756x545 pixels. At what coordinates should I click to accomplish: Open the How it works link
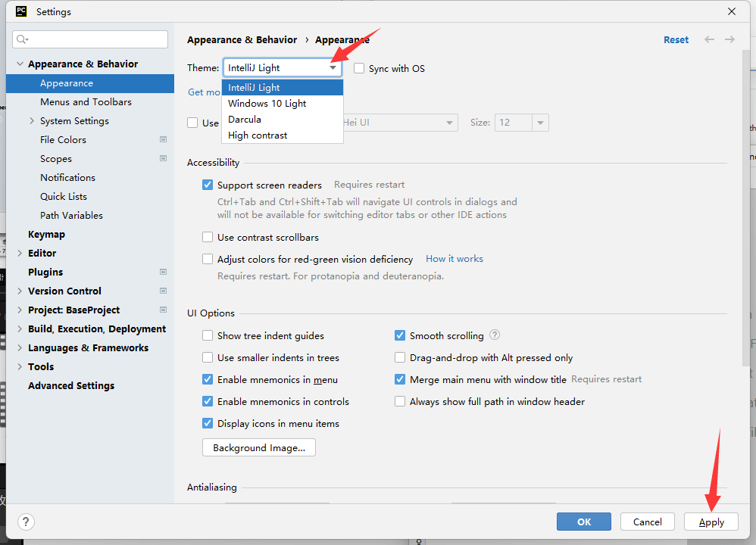[x=455, y=259]
